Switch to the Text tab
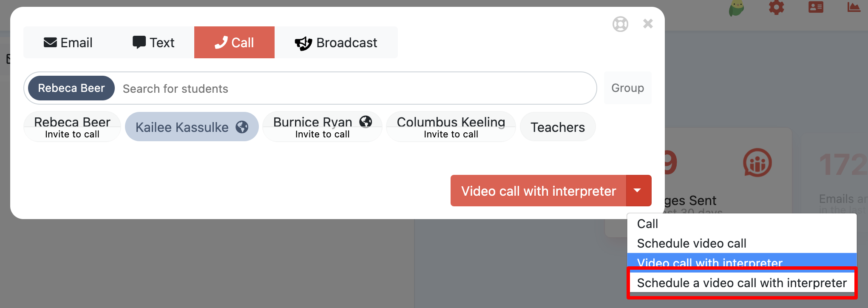Viewport: 868px width, 308px height. pyautogui.click(x=153, y=43)
